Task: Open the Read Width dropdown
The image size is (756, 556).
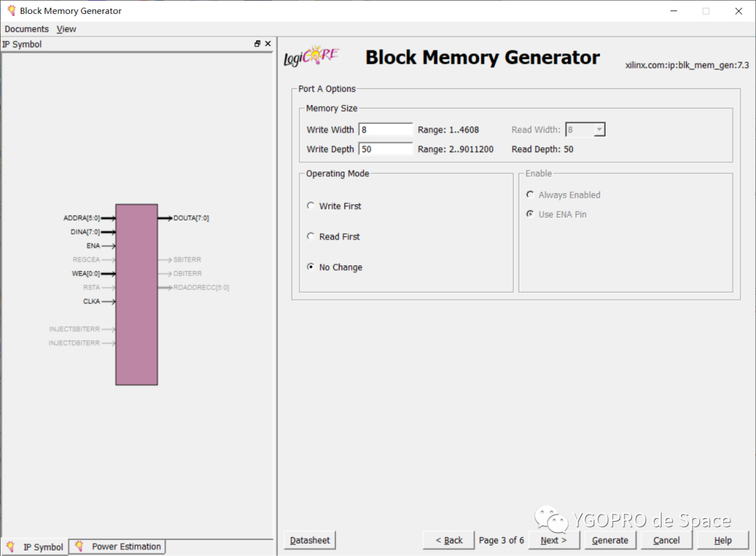Action: click(599, 130)
